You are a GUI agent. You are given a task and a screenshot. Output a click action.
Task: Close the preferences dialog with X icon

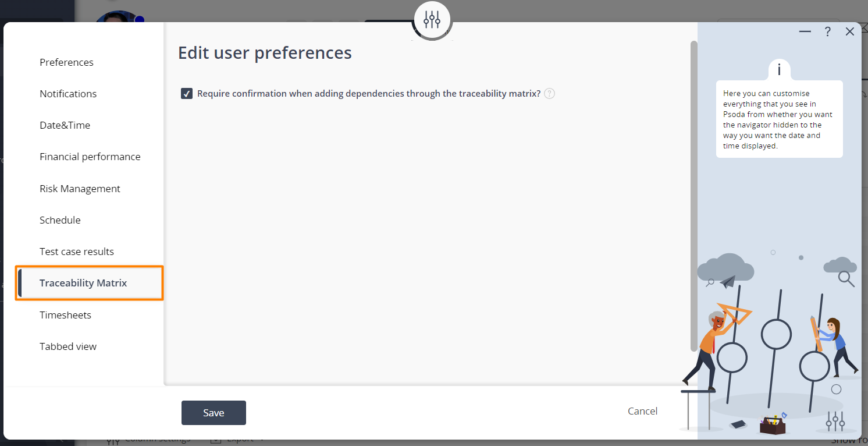[x=850, y=31]
